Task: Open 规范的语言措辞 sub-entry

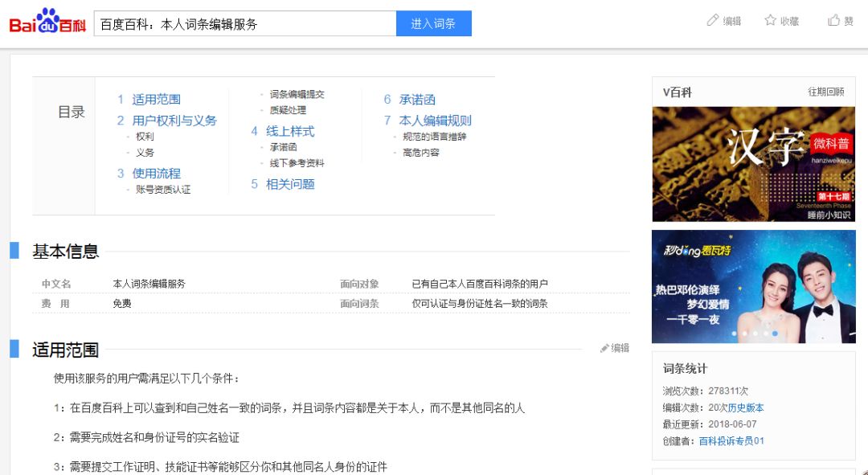Action: point(435,137)
